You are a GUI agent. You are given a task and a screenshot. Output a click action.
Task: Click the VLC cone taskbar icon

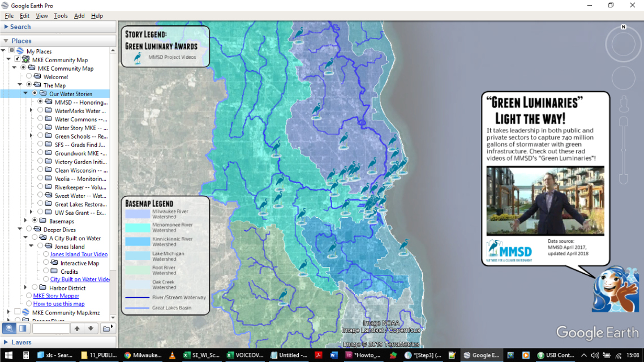tap(172, 355)
